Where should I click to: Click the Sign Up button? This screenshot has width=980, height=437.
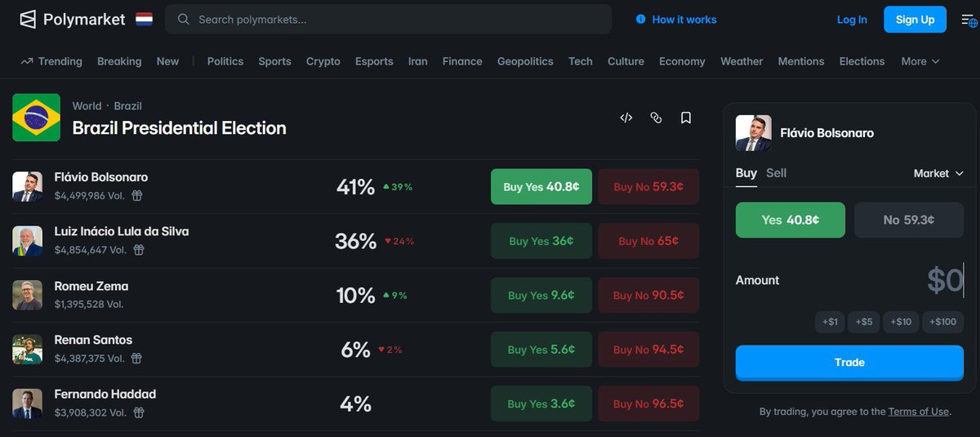click(x=915, y=20)
